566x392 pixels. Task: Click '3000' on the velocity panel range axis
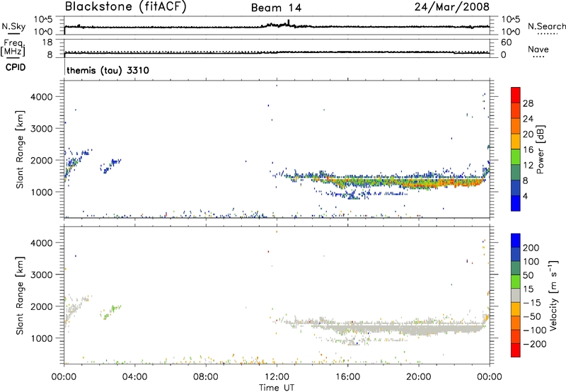(42, 275)
